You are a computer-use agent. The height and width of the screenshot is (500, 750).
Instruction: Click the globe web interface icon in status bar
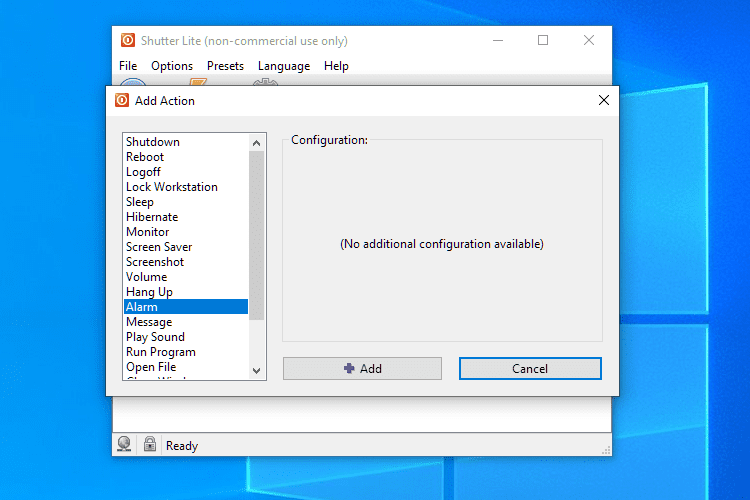pyautogui.click(x=124, y=444)
